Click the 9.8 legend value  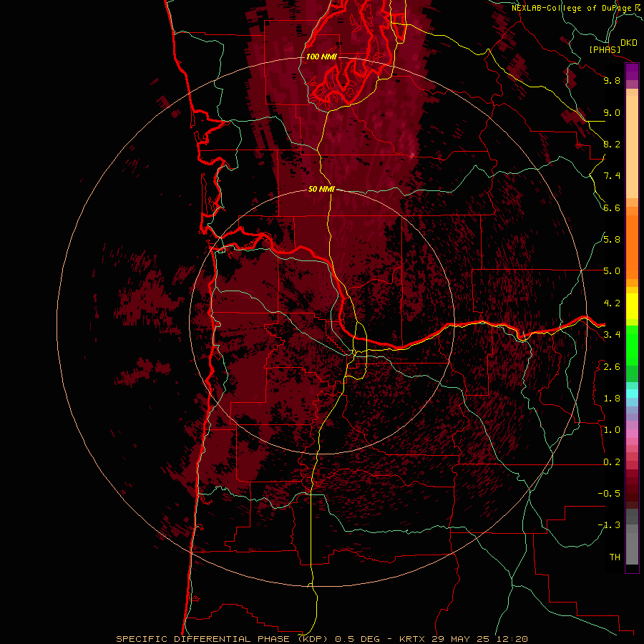[612, 80]
